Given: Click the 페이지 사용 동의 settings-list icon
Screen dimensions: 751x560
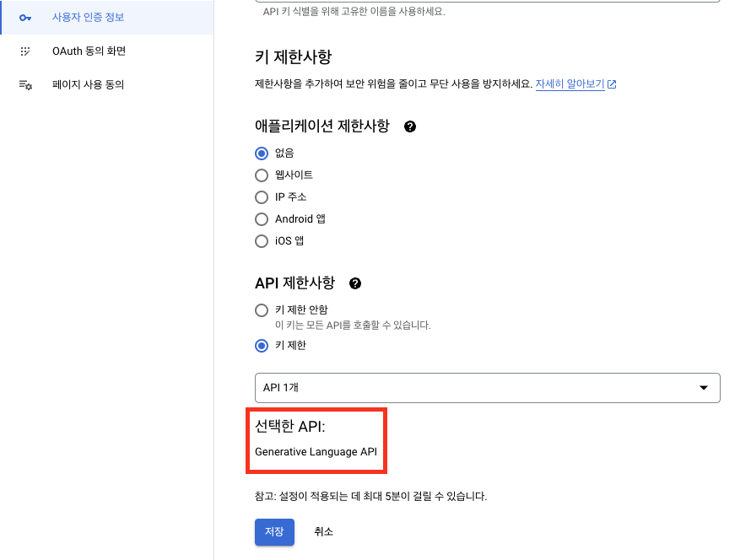Looking at the screenshot, I should tap(25, 85).
